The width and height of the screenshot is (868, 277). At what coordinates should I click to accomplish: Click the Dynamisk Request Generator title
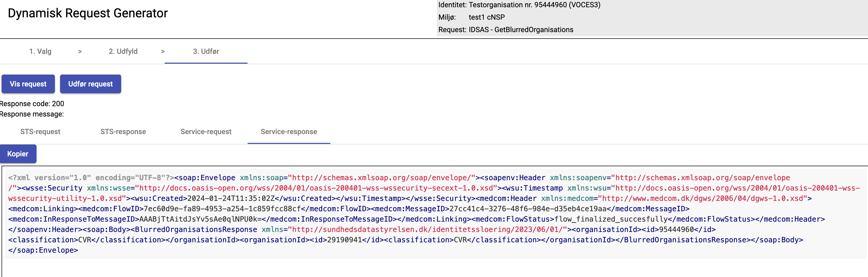point(88,13)
